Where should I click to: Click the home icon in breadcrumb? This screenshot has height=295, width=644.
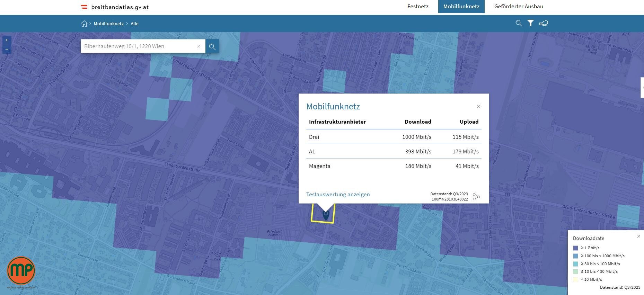pyautogui.click(x=84, y=24)
